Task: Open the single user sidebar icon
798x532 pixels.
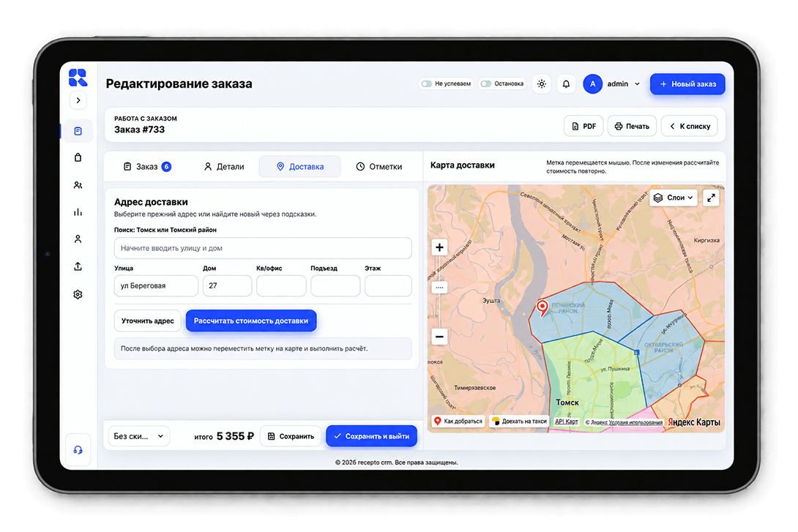Action: 78,239
